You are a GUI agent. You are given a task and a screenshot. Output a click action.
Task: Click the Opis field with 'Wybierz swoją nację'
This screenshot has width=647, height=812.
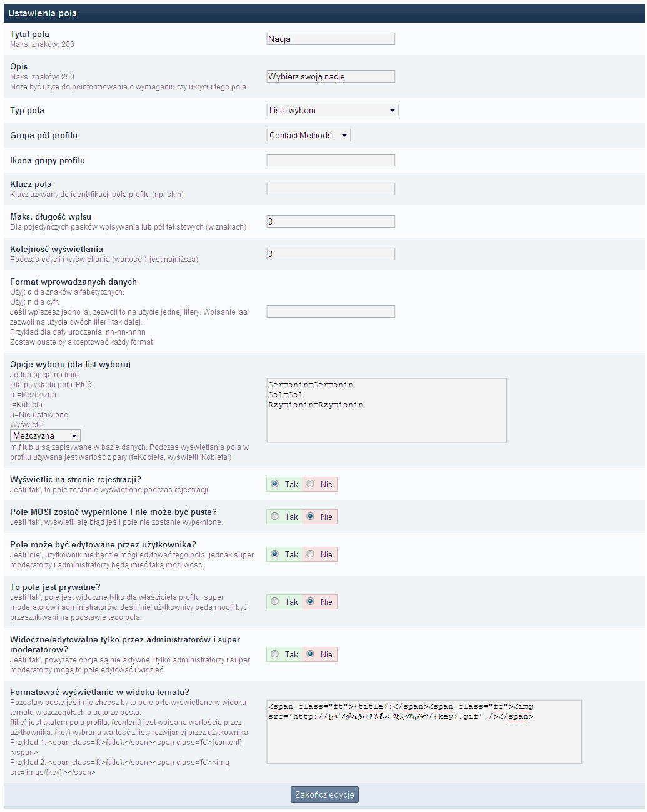tap(330, 76)
